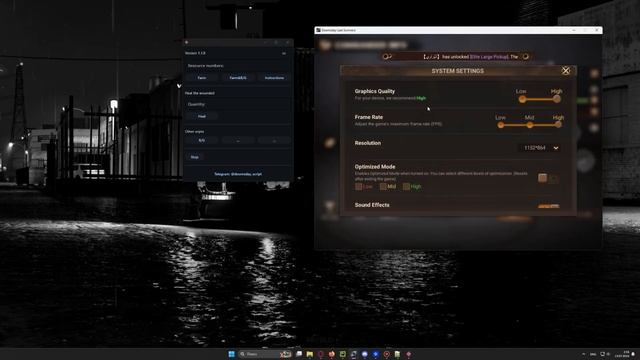Set Graphics Quality slider to High
Screen dimensions: 640x360
tap(557, 99)
